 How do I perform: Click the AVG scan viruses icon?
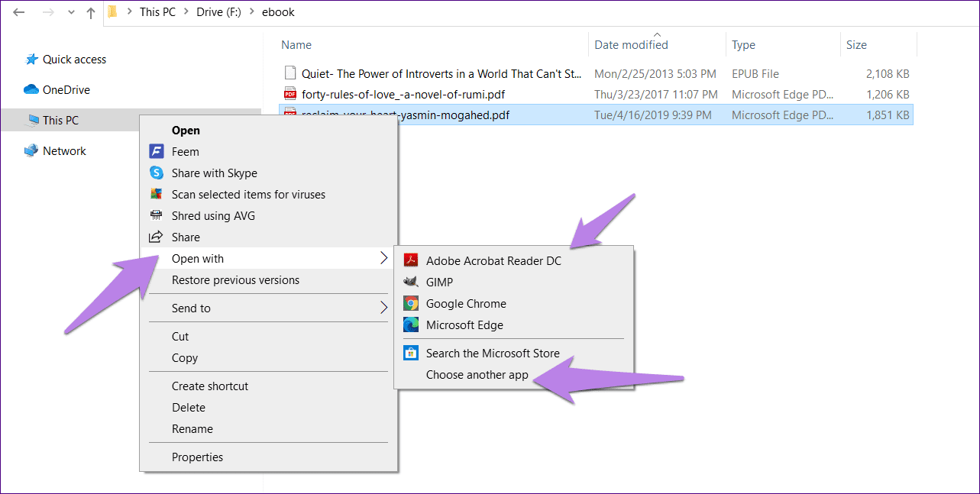(x=156, y=194)
